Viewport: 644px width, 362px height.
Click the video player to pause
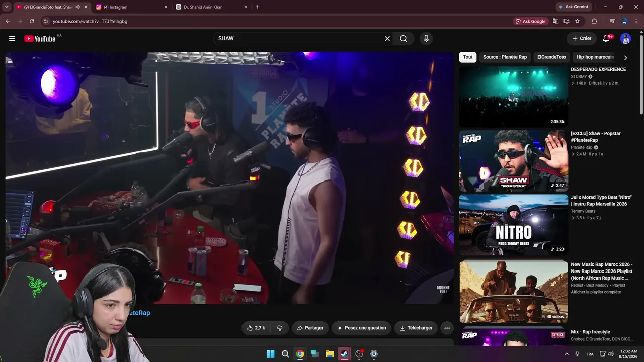tap(229, 178)
